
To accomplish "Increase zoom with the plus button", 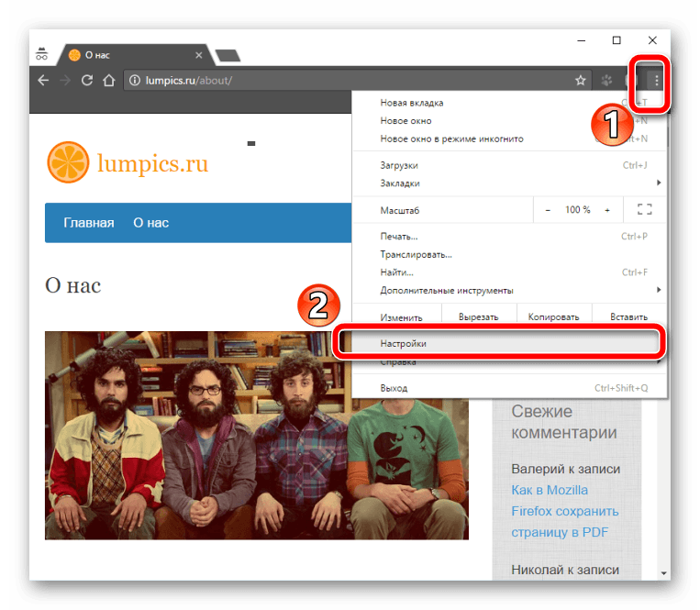I will tap(606, 210).
